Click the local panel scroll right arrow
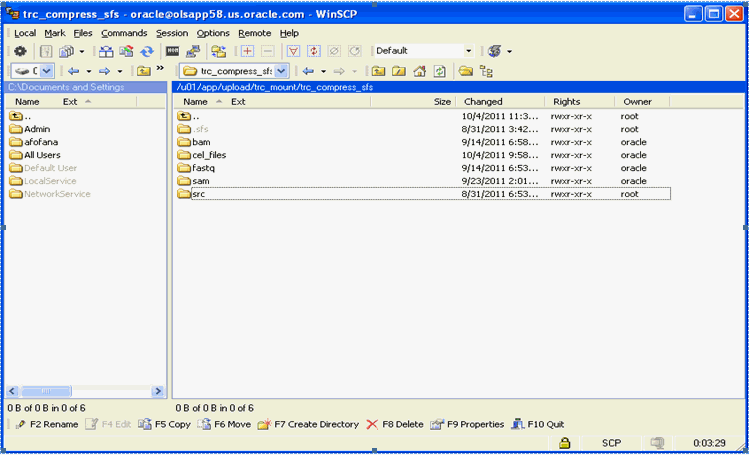749x455 pixels. [x=157, y=391]
